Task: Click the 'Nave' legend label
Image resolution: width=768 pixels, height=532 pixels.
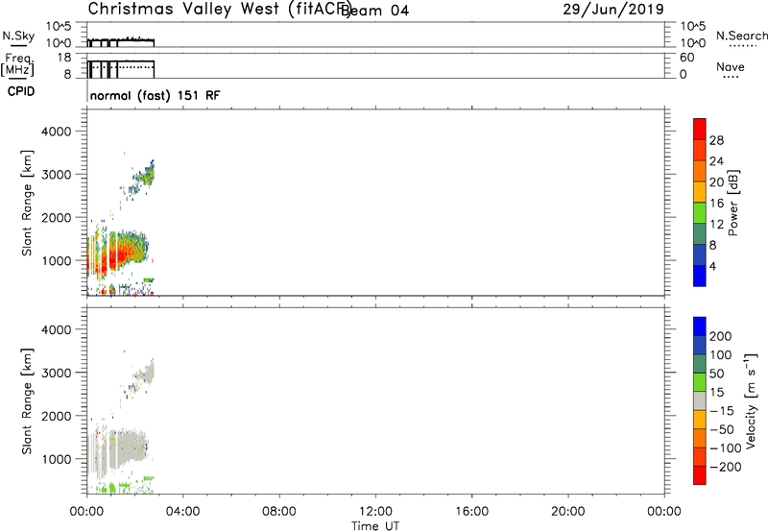Action: point(731,67)
